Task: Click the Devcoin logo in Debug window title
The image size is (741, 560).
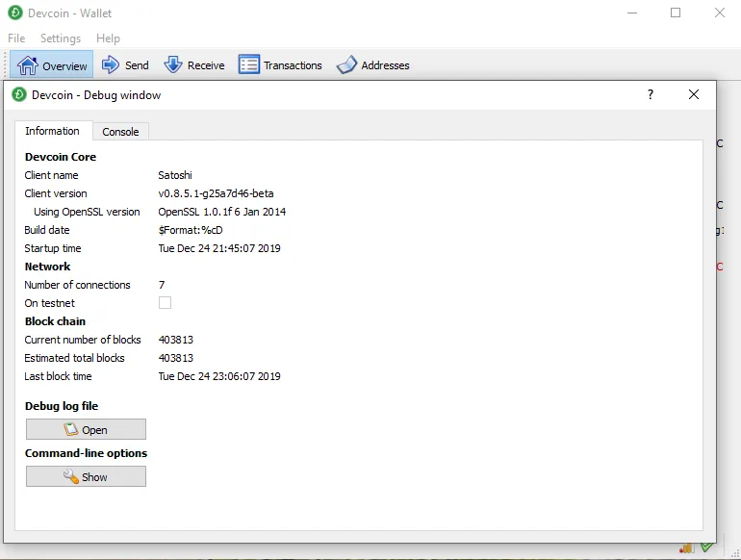Action: tap(19, 94)
